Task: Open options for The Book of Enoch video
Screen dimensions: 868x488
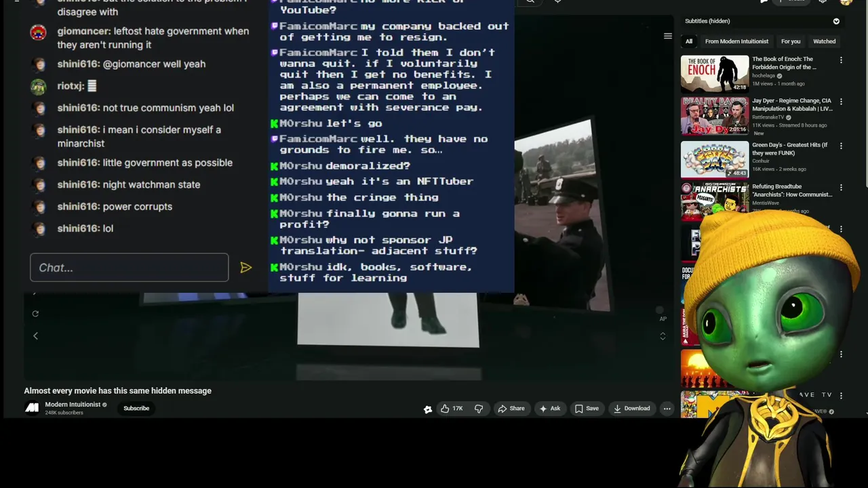Action: click(x=842, y=60)
